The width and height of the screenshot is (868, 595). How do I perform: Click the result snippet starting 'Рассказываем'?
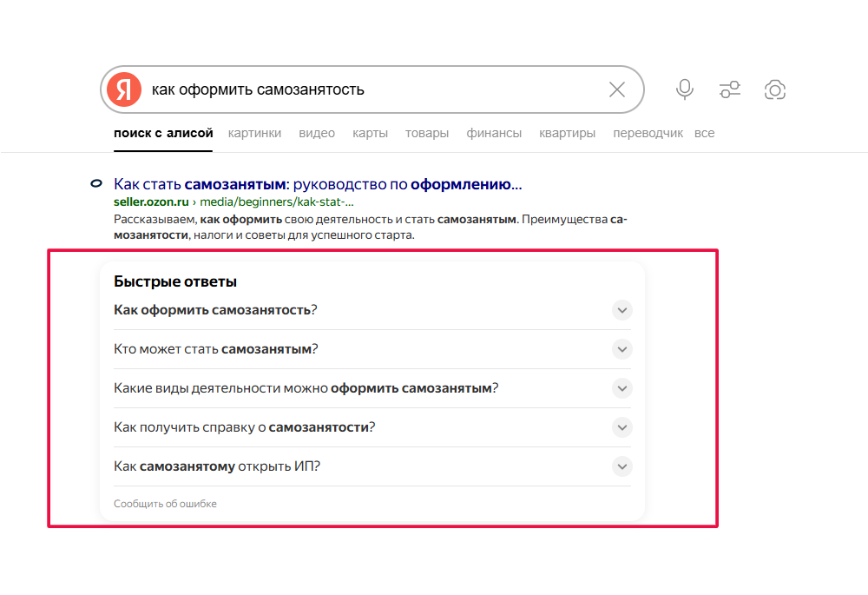371,227
